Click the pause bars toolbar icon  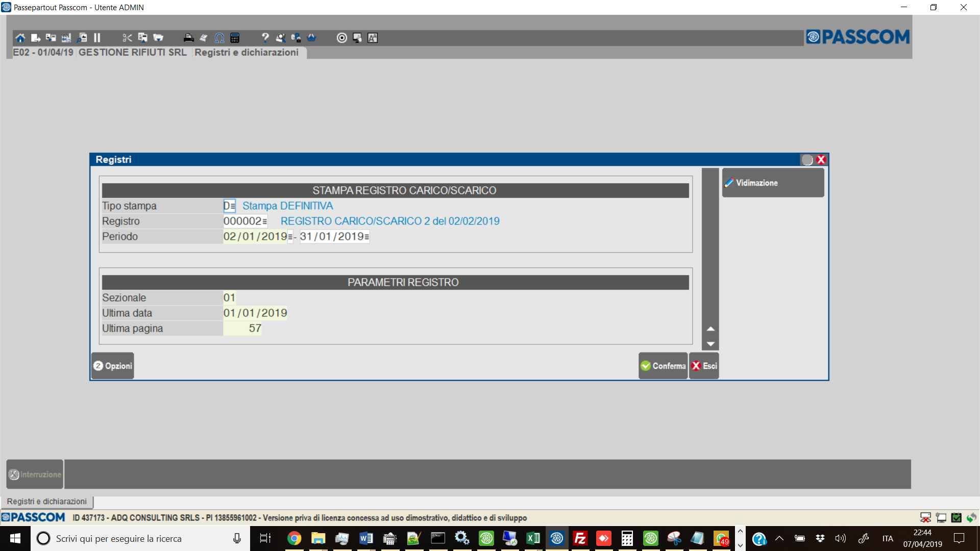[97, 38]
